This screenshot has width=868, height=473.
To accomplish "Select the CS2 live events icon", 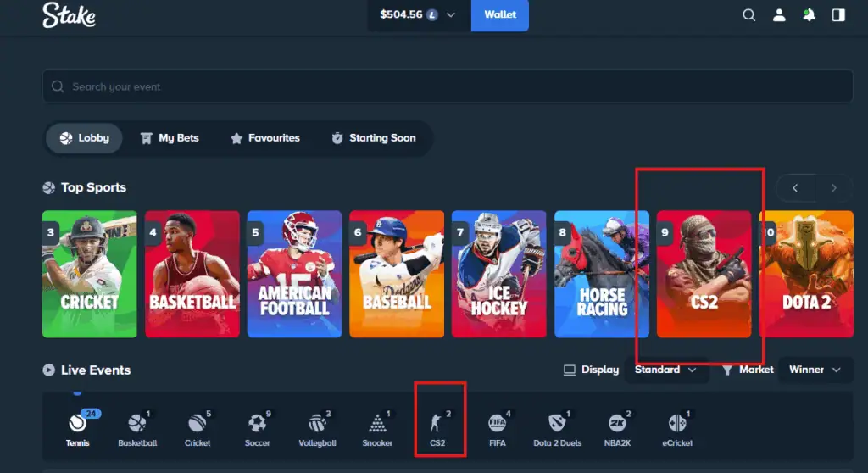I will pos(437,423).
